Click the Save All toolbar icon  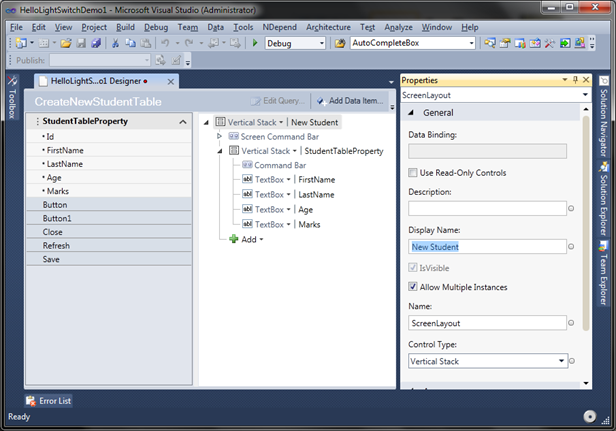[x=96, y=43]
